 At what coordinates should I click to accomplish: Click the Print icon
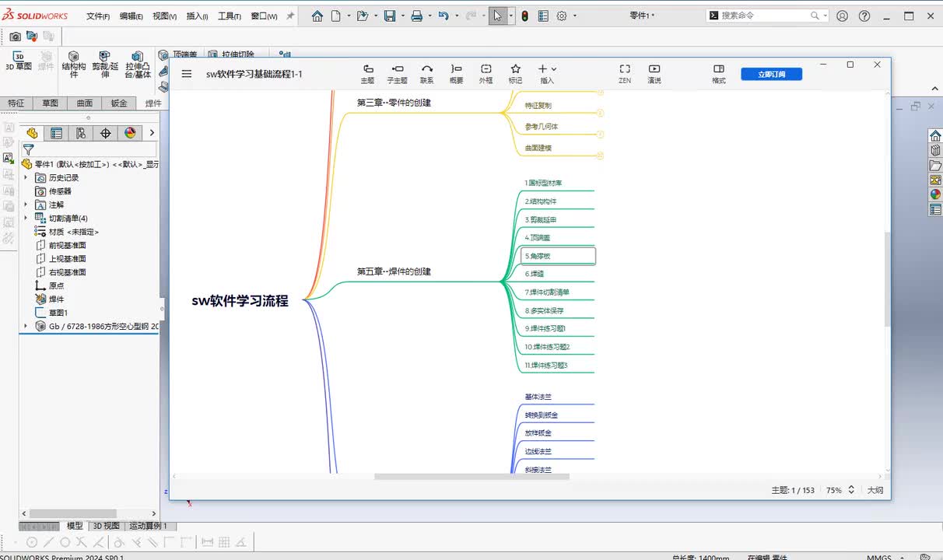(416, 16)
